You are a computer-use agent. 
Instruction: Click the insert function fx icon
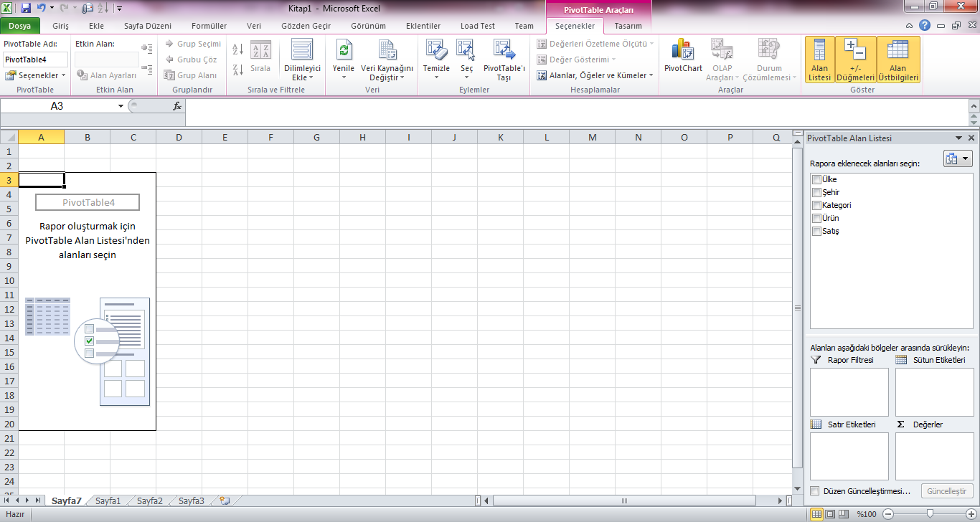click(x=177, y=105)
